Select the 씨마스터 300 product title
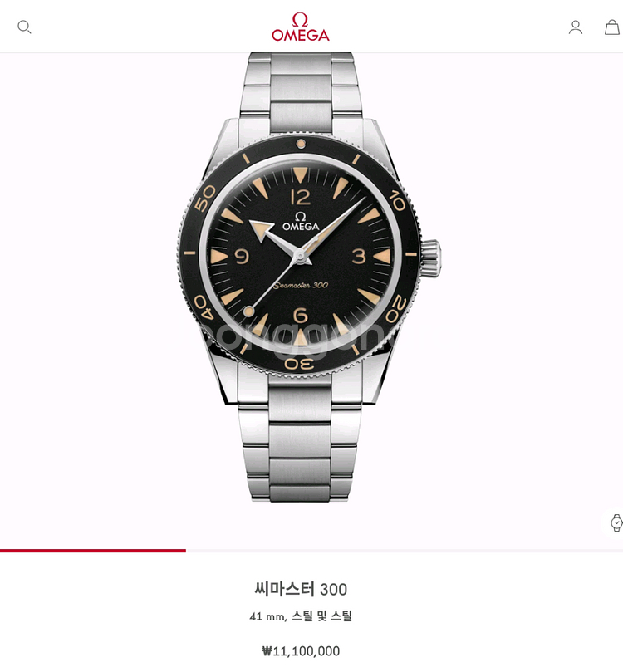The width and height of the screenshot is (623, 672). [301, 589]
